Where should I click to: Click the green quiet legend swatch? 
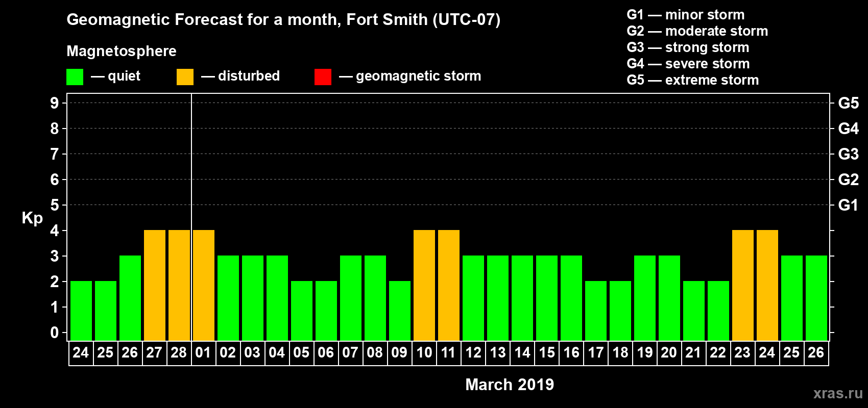point(75,77)
